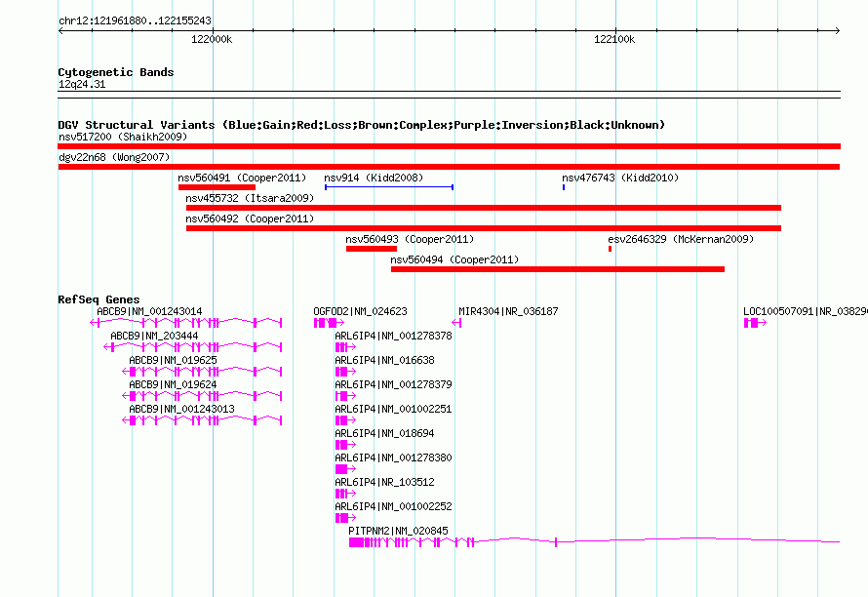Click the nsv560491 (Cooper2011) label text
Screen dimensions: 868x597
[x=242, y=178]
